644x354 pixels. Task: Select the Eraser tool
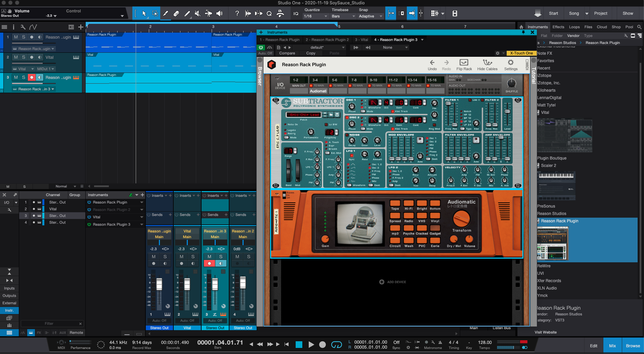pyautogui.click(x=176, y=13)
